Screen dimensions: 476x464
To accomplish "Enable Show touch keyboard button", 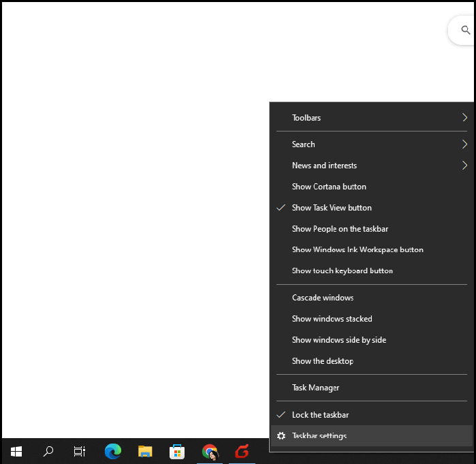I will click(x=342, y=270).
